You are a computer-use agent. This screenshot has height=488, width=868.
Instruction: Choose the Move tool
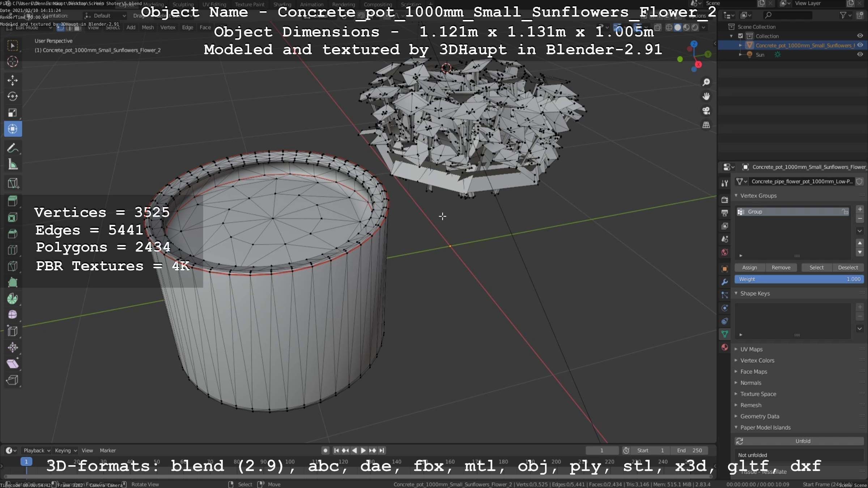click(x=13, y=80)
